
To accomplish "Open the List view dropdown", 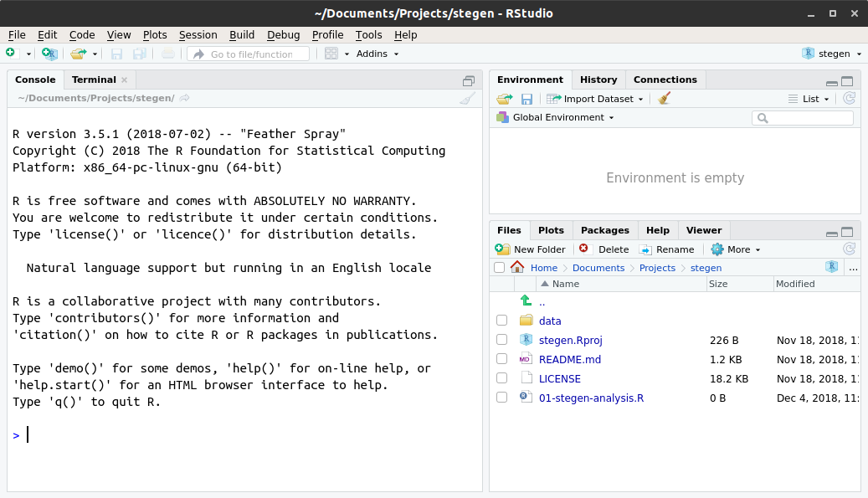I will coord(809,99).
